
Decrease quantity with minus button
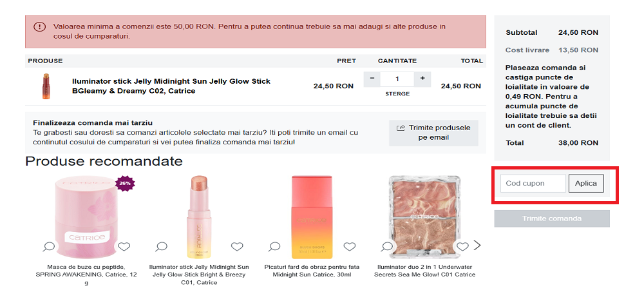coord(372,79)
